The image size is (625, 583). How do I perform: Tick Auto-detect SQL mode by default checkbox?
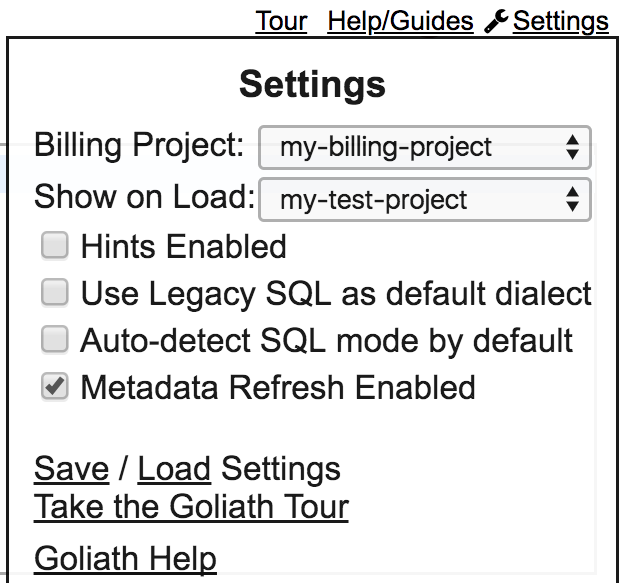pos(55,339)
